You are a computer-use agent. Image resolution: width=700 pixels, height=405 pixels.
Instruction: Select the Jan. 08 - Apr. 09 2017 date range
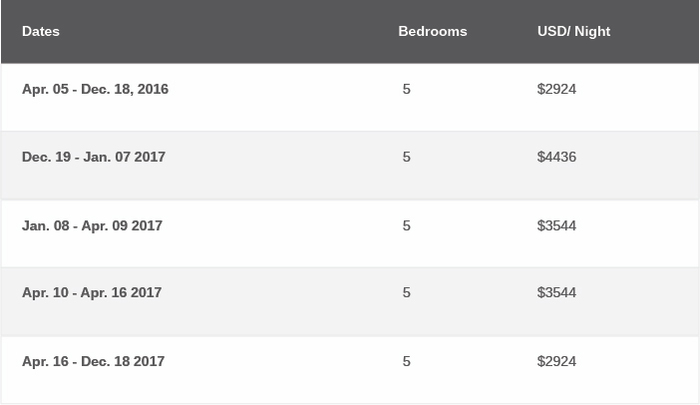[x=92, y=225]
